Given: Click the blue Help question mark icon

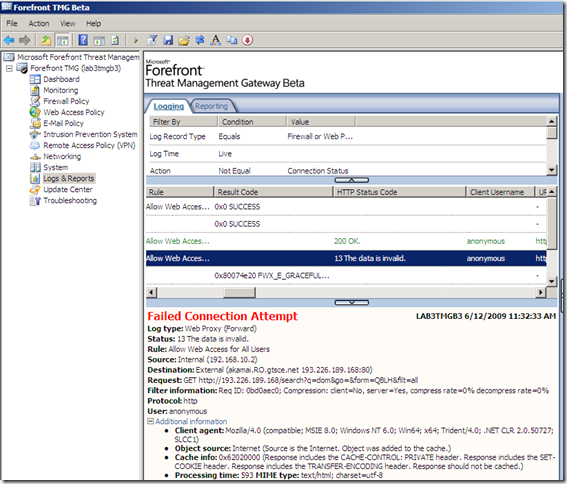Looking at the screenshot, I should [83, 40].
